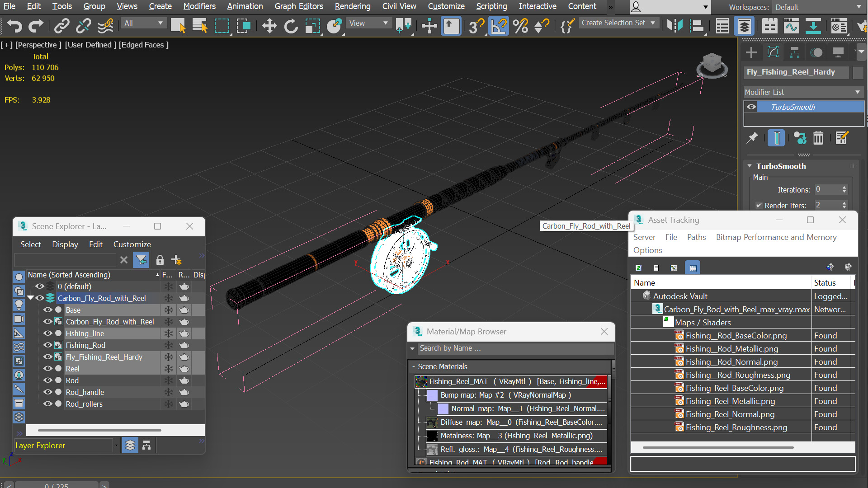Hide the Fishing_line layer eye
Viewport: 868px width, 488px height.
pos(47,333)
